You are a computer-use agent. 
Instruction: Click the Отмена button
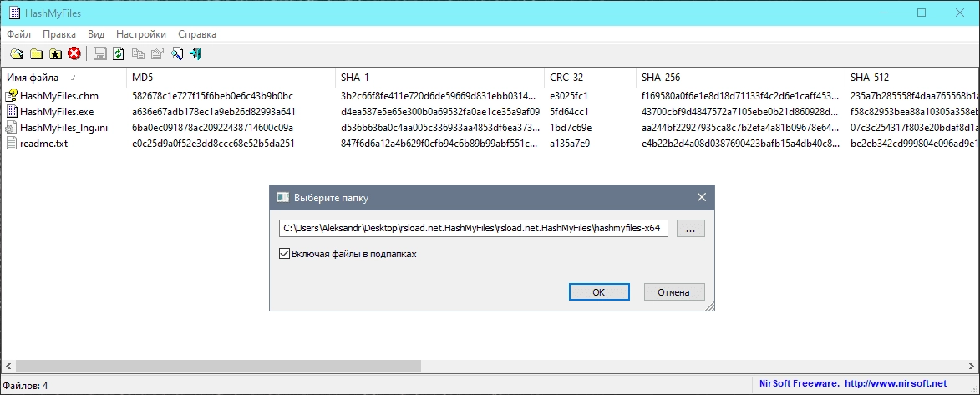tap(673, 292)
